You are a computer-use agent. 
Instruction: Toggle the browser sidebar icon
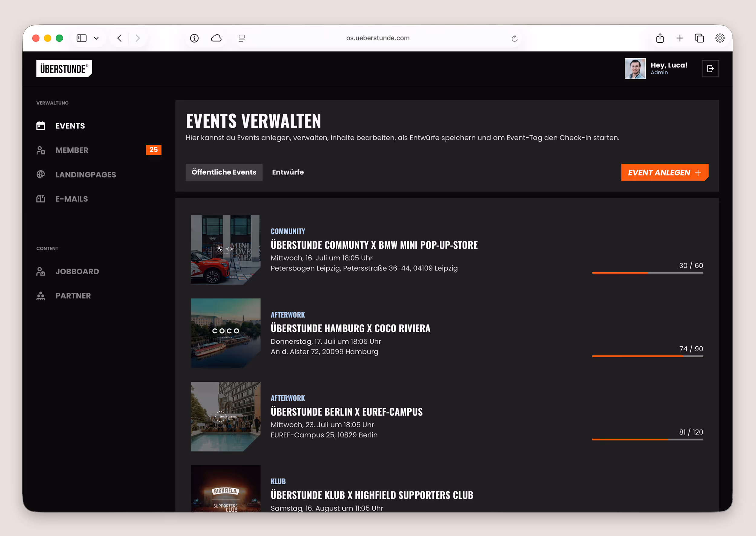click(82, 38)
